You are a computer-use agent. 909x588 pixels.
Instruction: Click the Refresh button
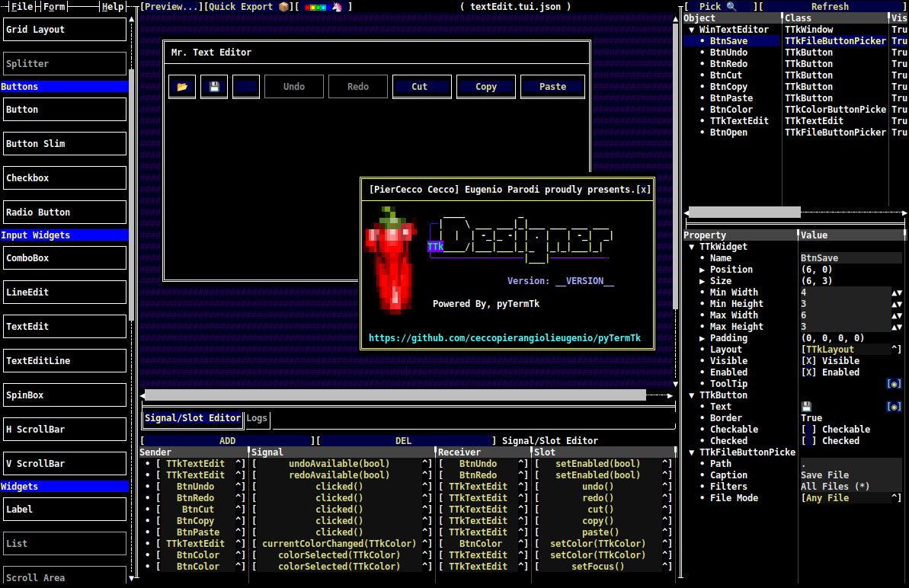pyautogui.click(x=831, y=6)
